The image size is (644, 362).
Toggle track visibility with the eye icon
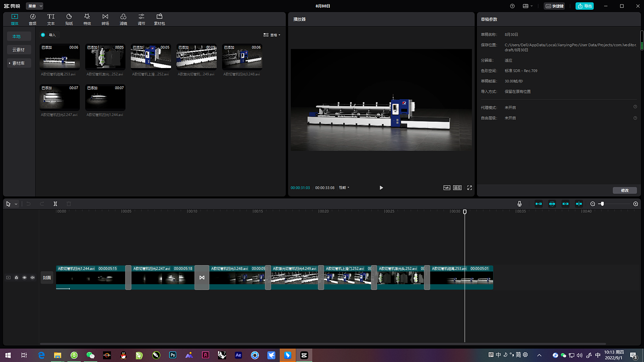[x=24, y=277]
